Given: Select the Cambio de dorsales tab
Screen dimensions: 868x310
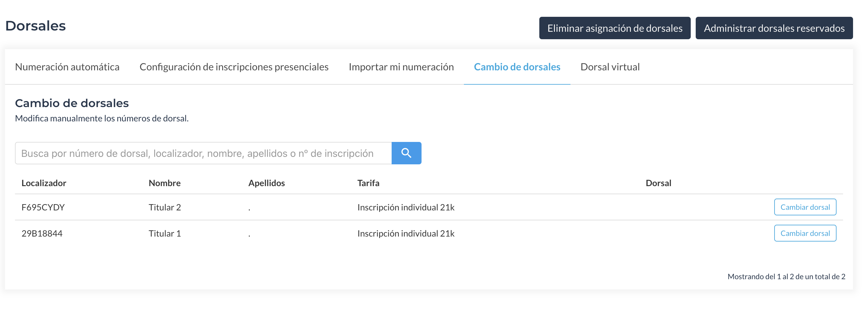Looking at the screenshot, I should [517, 67].
